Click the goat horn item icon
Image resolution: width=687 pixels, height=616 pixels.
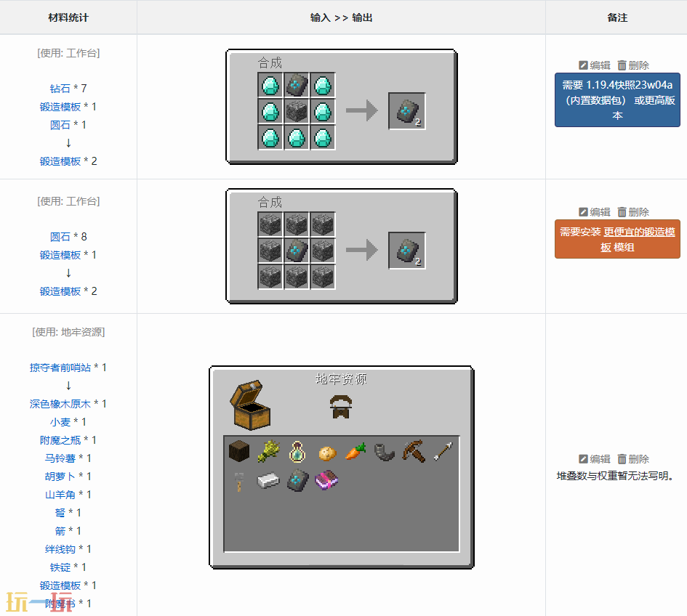coord(385,452)
